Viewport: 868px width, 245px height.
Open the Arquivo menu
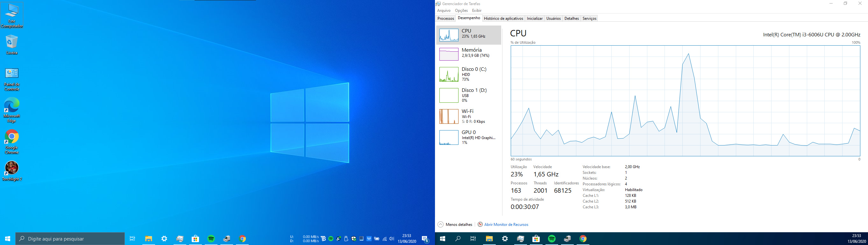pos(444,11)
